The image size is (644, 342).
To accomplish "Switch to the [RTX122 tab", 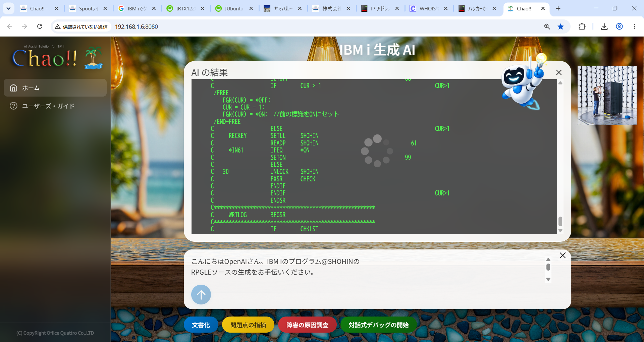I will [x=185, y=8].
